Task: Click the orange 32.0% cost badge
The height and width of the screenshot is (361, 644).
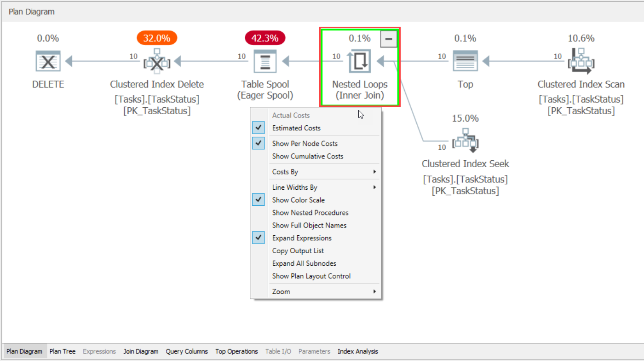Action: [157, 38]
